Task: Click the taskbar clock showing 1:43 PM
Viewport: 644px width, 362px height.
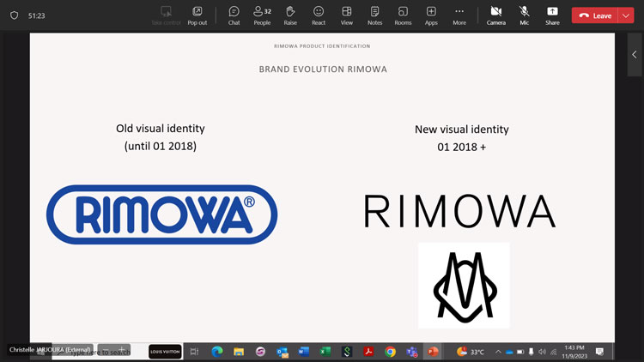Action: 573,351
